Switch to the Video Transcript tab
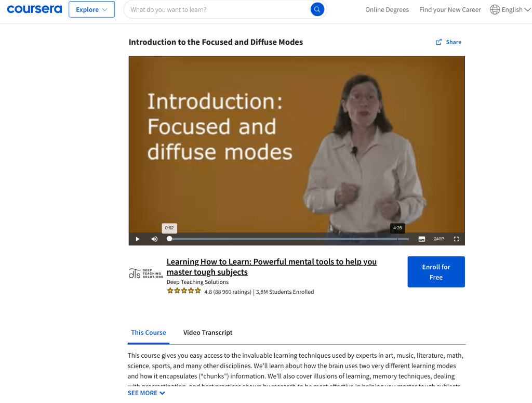Screen dimensions: 532x403 (208, 333)
